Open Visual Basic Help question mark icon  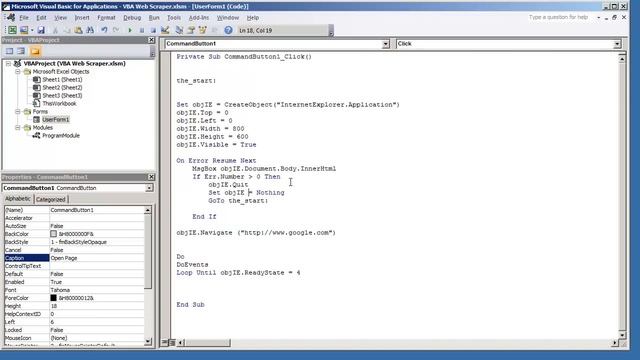tap(228, 30)
